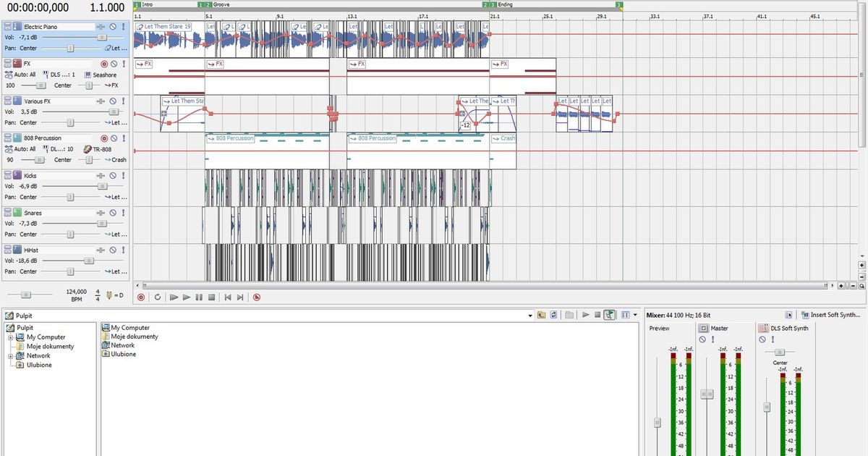868x456 pixels.
Task: Mute the Electric Piano track
Action: click(113, 28)
